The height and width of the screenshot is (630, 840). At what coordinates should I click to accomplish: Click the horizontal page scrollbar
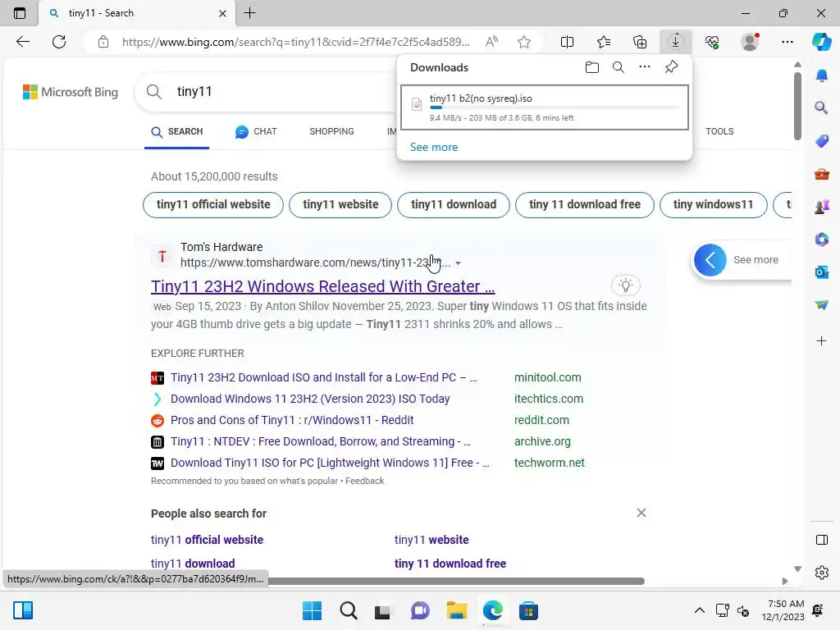click(455, 582)
